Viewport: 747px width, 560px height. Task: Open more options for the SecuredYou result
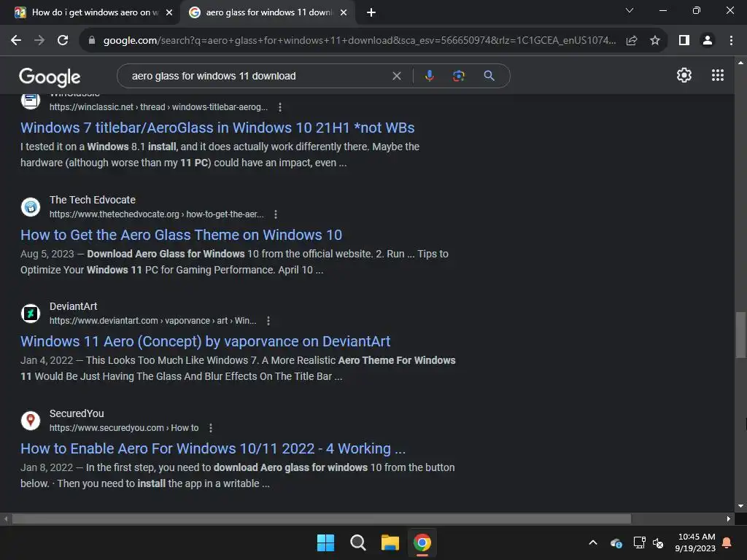211,428
